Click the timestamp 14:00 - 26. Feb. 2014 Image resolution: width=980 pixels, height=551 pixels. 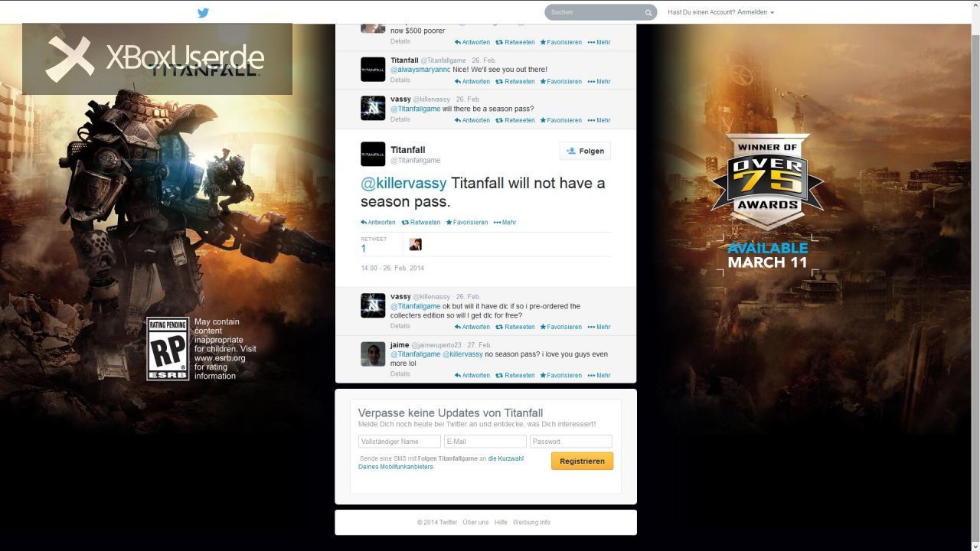[392, 268]
